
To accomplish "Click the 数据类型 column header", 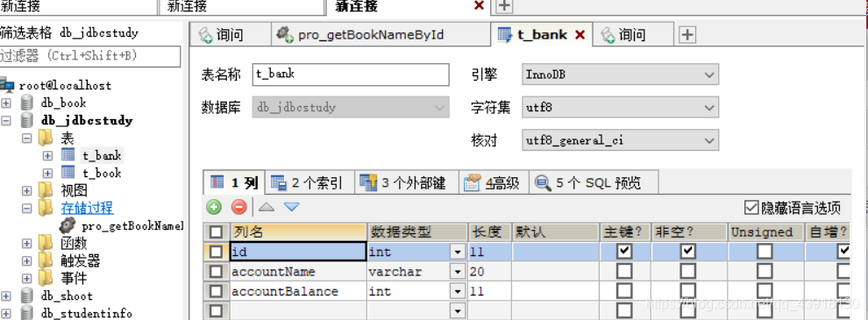I will click(x=417, y=231).
